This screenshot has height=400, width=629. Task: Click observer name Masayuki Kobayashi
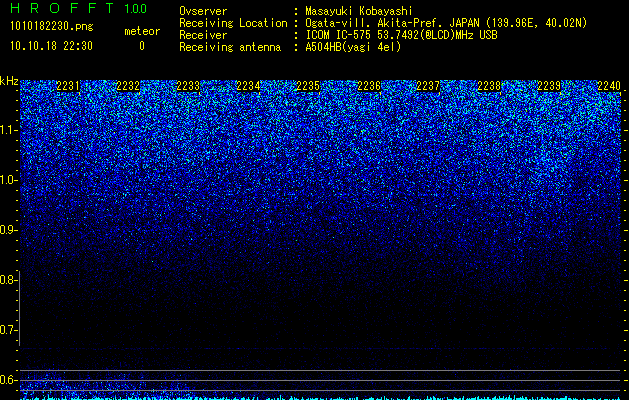pyautogui.click(x=359, y=11)
